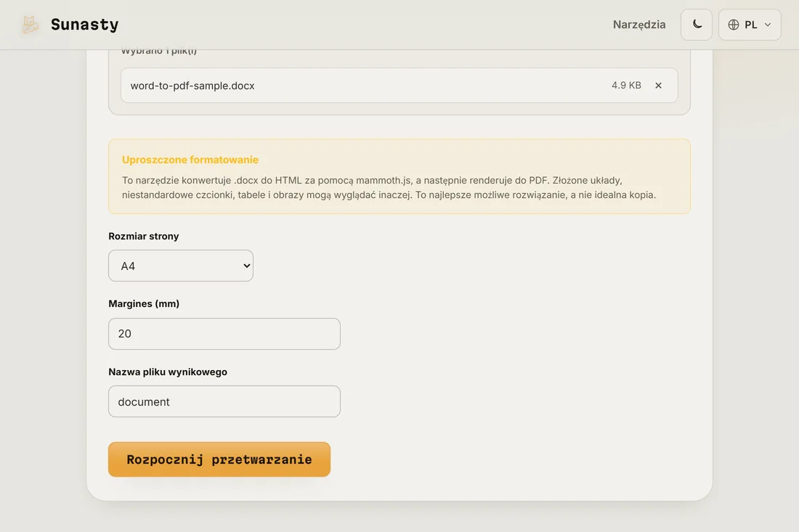Select the word-to-pdf-sample.docx file name
The image size is (799, 532).
coord(192,86)
